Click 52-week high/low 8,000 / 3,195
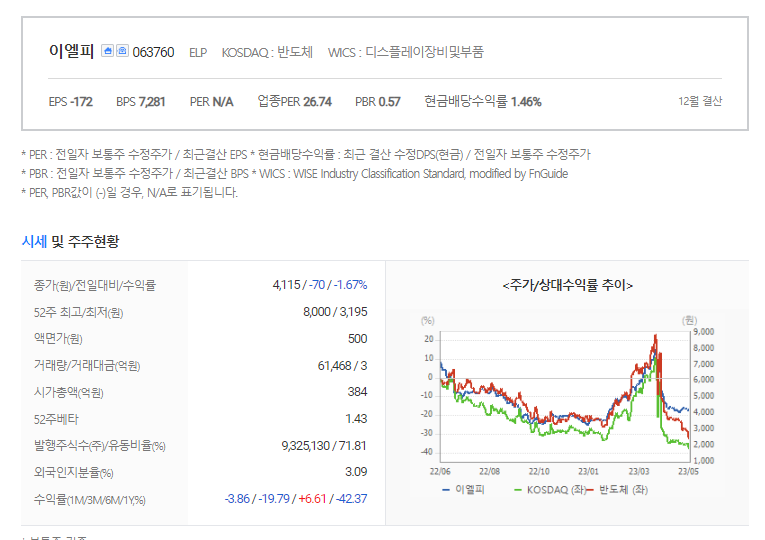 (x=335, y=311)
